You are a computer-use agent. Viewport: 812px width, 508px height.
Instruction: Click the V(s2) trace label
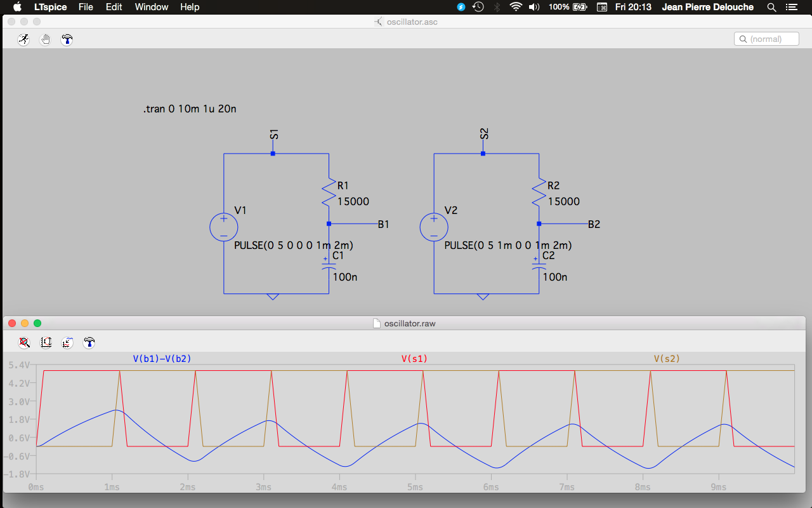point(667,359)
